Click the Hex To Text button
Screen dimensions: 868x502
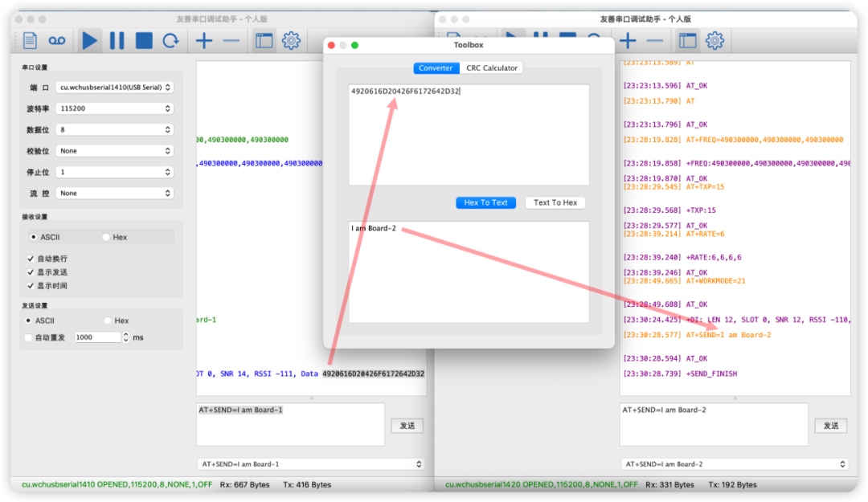click(485, 202)
